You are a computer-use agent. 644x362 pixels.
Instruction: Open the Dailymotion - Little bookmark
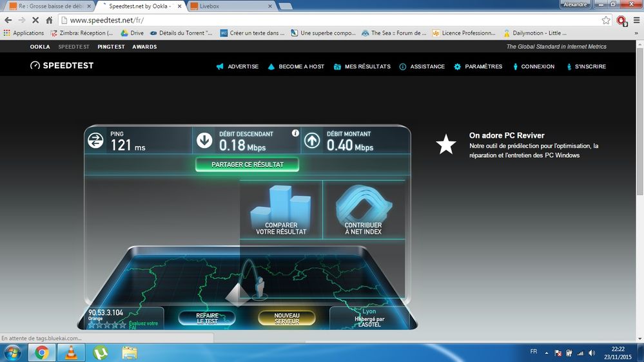(535, 33)
